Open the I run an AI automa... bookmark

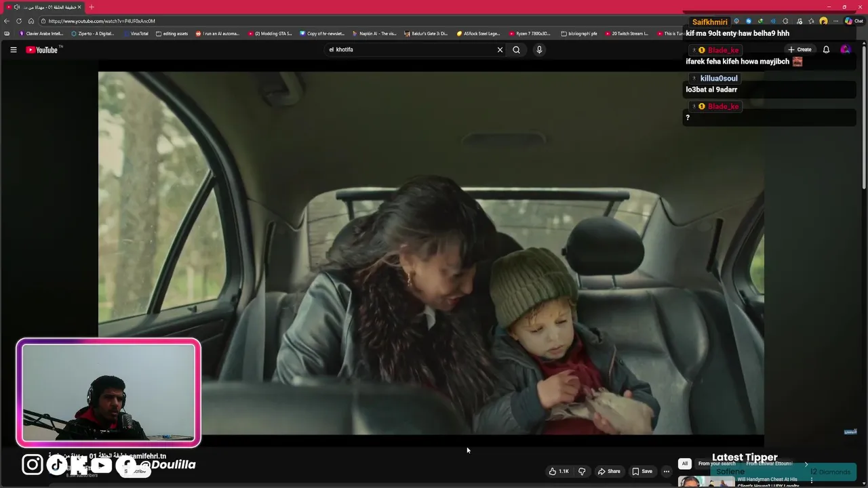218,33
